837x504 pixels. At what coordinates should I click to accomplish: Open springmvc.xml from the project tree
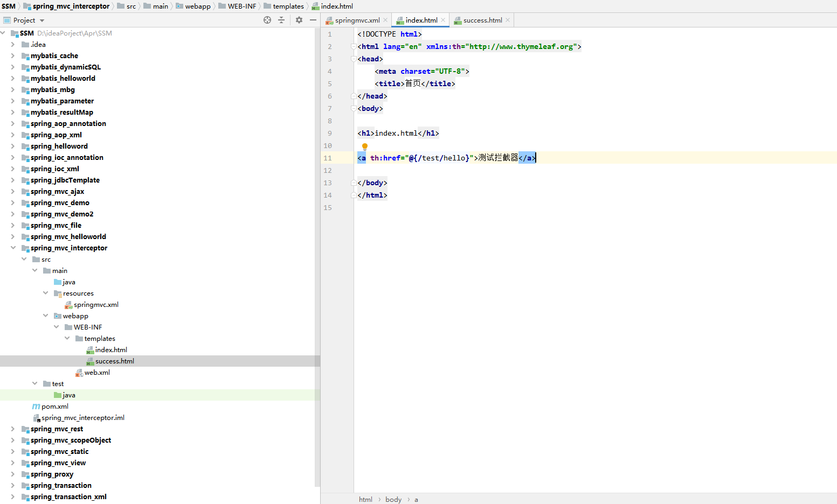[x=96, y=305]
